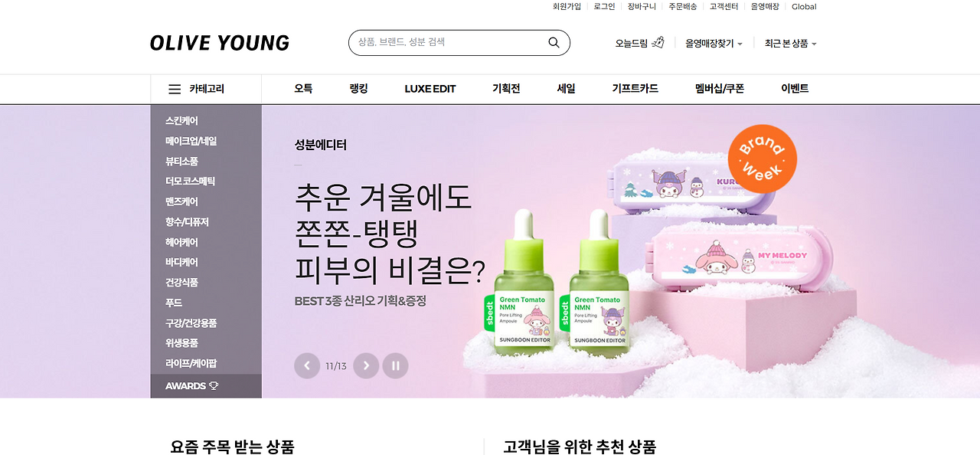Open 장바구니 cart link
Screen dimensions: 980x455
(642, 7)
